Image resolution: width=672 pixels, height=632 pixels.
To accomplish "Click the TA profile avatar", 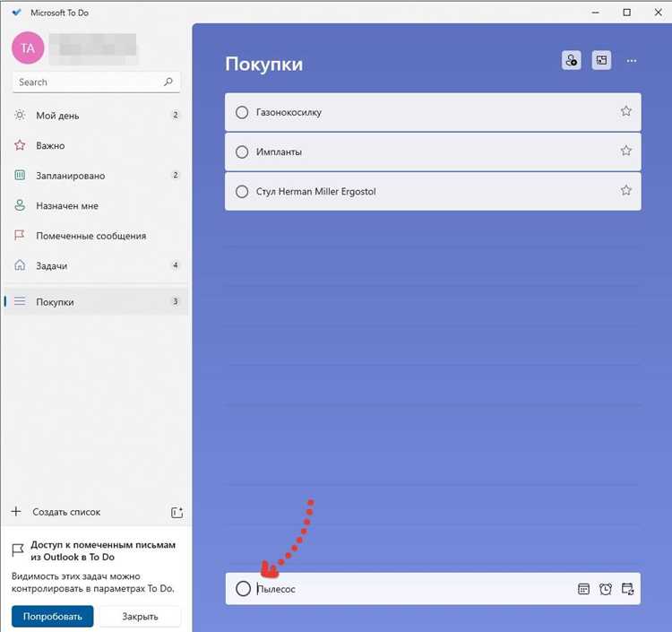I will 28,48.
